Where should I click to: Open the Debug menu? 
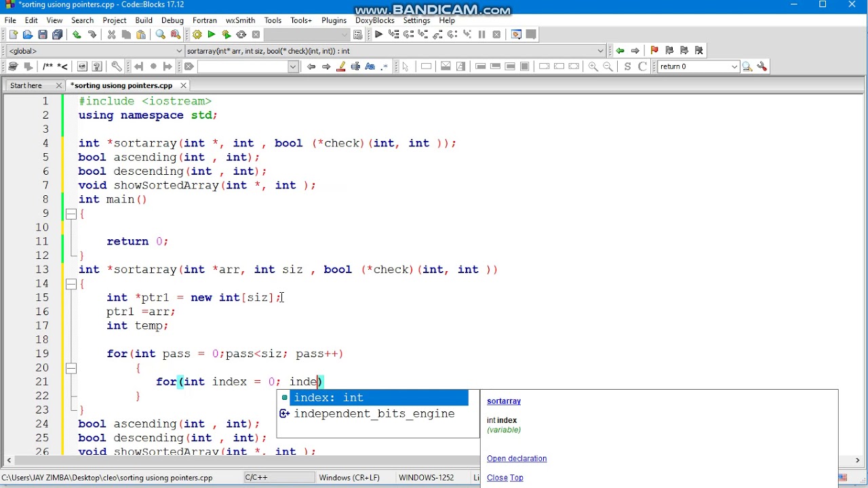(172, 20)
